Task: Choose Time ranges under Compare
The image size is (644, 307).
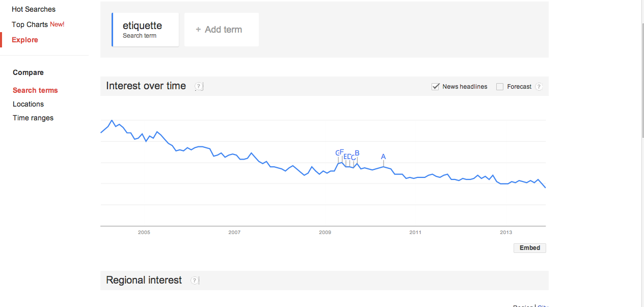Action: click(33, 118)
